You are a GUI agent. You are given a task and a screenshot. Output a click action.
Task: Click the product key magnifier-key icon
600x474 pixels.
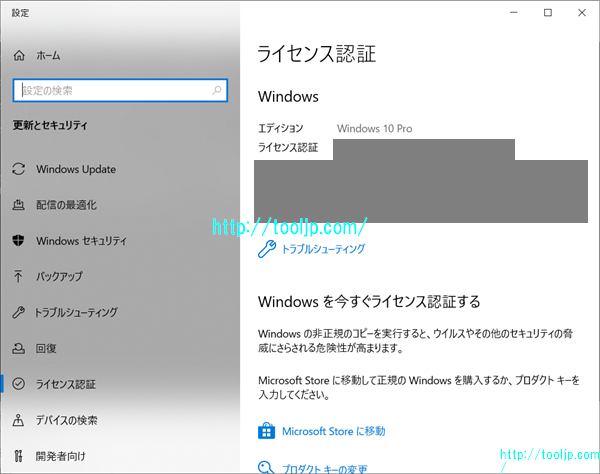coord(266,467)
